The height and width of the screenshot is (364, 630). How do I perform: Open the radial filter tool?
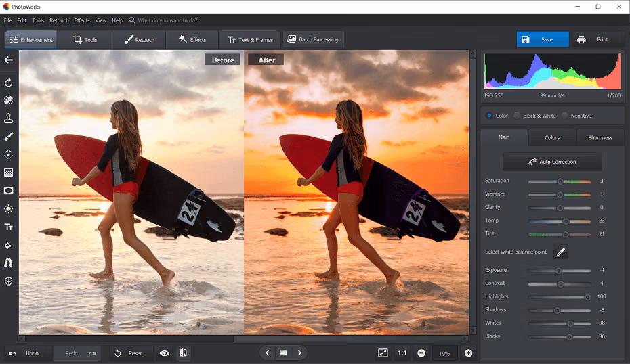click(8, 154)
